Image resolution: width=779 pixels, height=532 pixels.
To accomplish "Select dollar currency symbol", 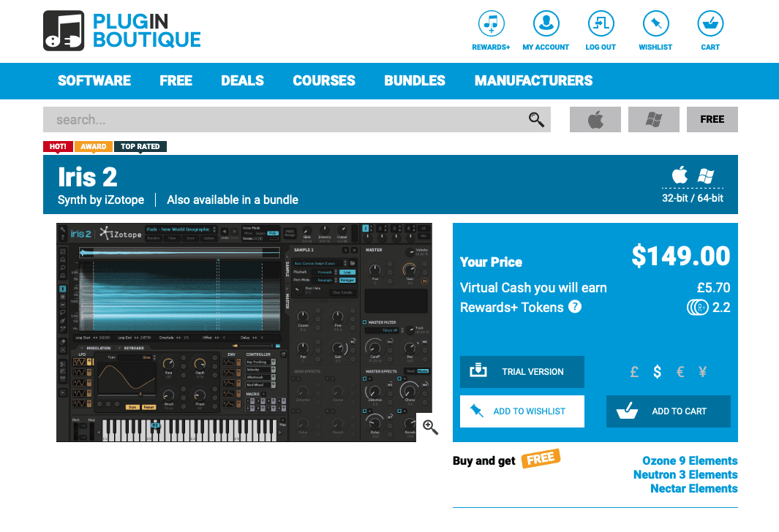I will point(658,372).
